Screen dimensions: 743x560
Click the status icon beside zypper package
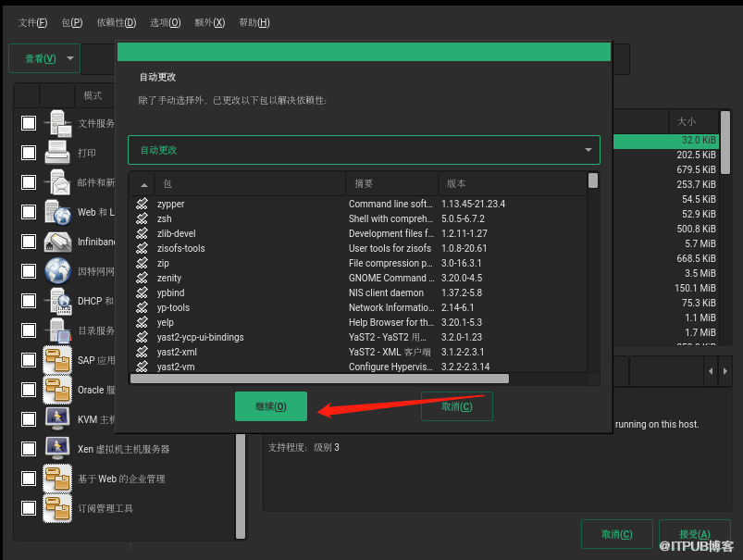pos(142,204)
